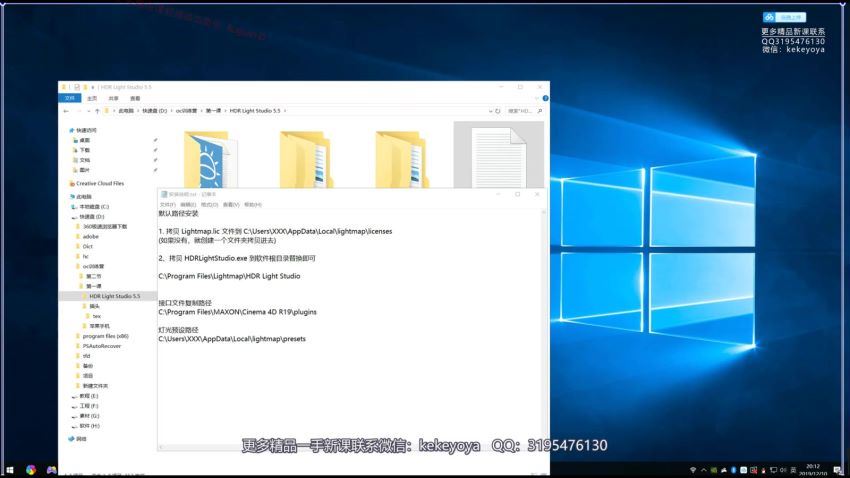Click the back arrow in Explorer
This screenshot has width=850, height=478.
pos(66,111)
